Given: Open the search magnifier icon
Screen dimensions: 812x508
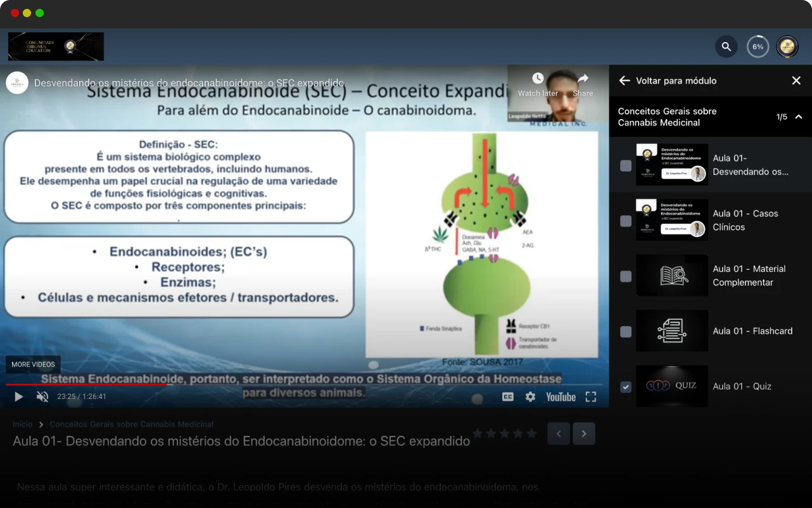Looking at the screenshot, I should pos(726,46).
